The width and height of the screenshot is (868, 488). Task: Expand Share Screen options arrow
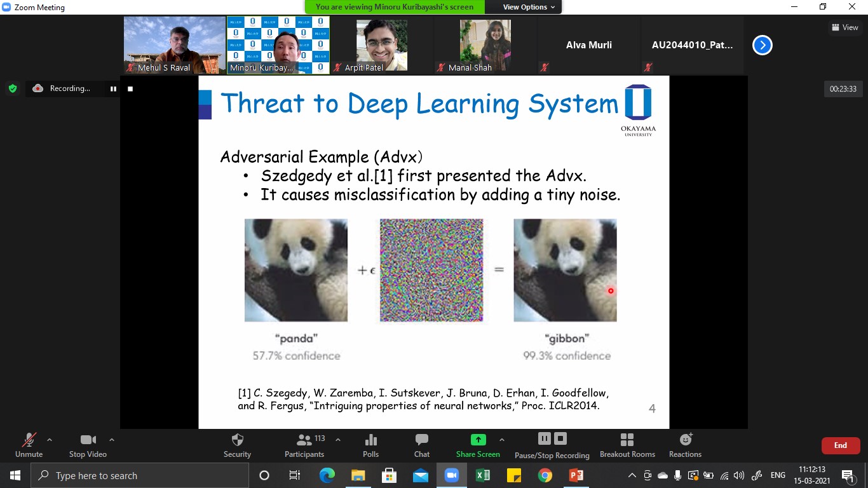click(502, 439)
